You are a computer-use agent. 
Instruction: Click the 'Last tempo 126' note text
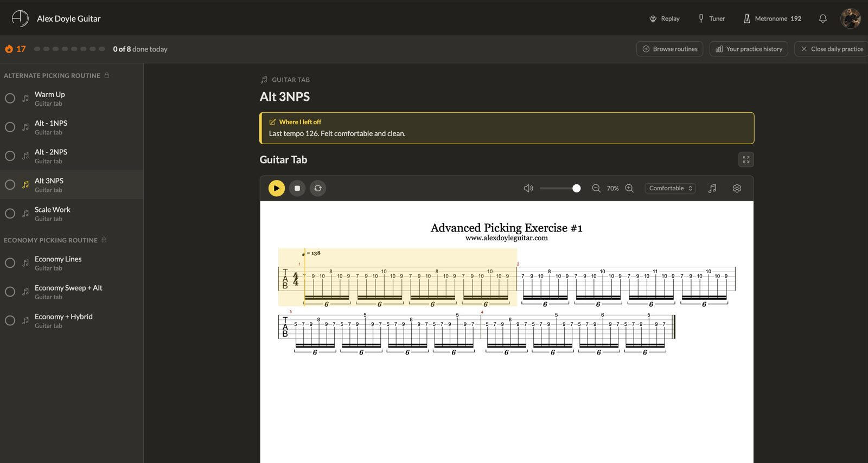point(337,133)
